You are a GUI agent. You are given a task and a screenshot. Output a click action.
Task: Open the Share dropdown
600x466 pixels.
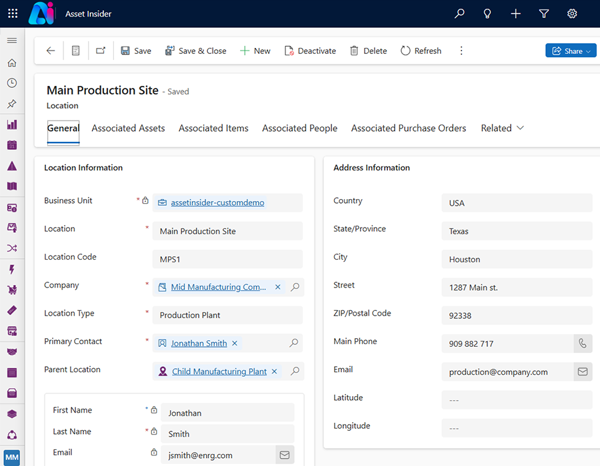coord(571,51)
